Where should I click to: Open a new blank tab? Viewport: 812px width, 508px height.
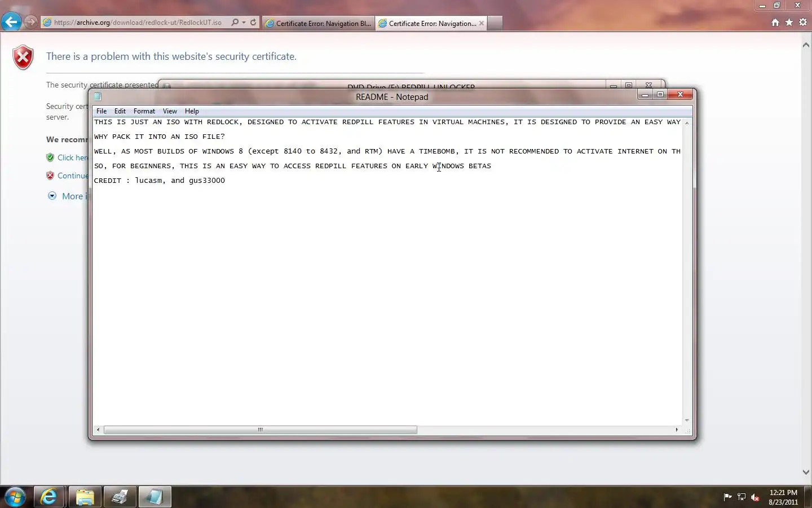[495, 23]
